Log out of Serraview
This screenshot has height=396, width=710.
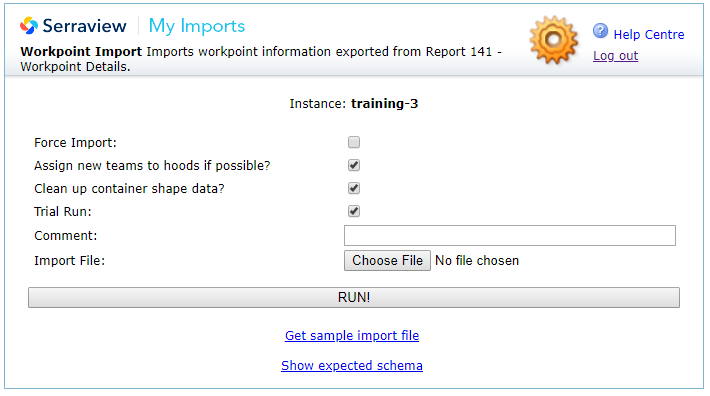tap(615, 56)
